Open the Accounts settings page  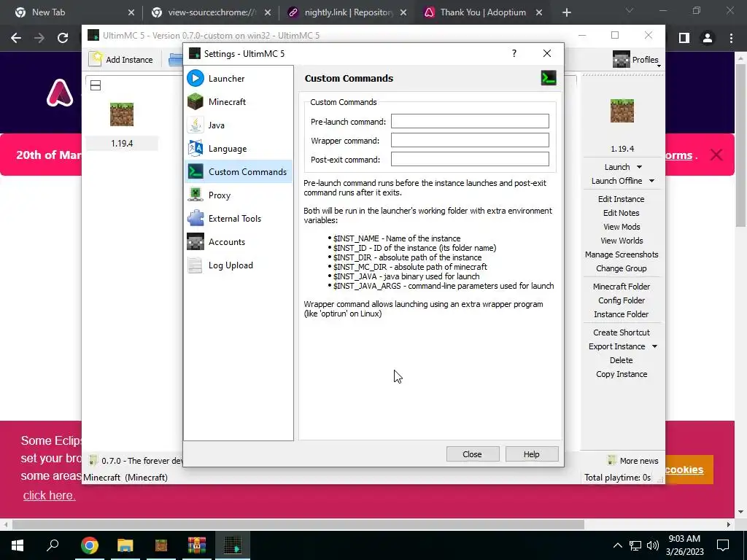tap(239, 241)
